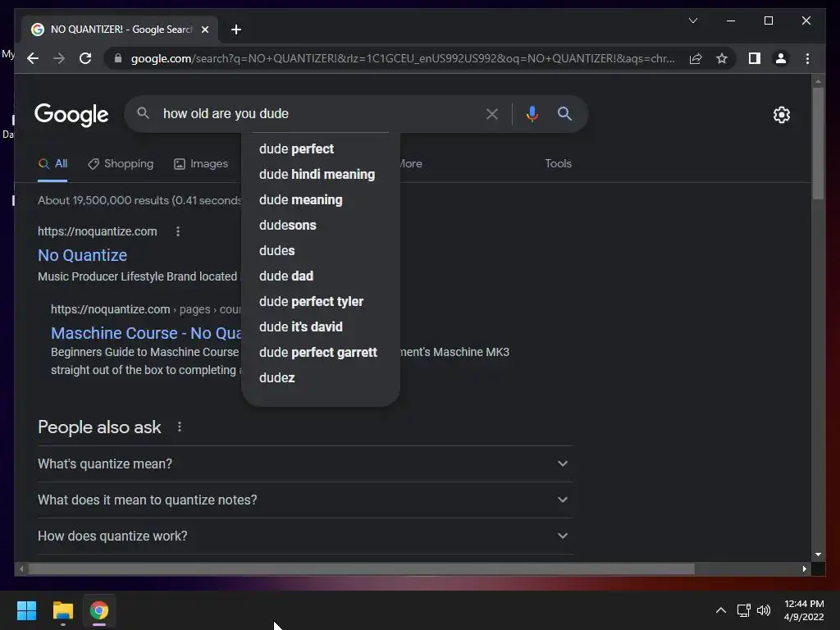This screenshot has width=840, height=630.
Task: Open Google quick settings gear
Action: pos(782,115)
